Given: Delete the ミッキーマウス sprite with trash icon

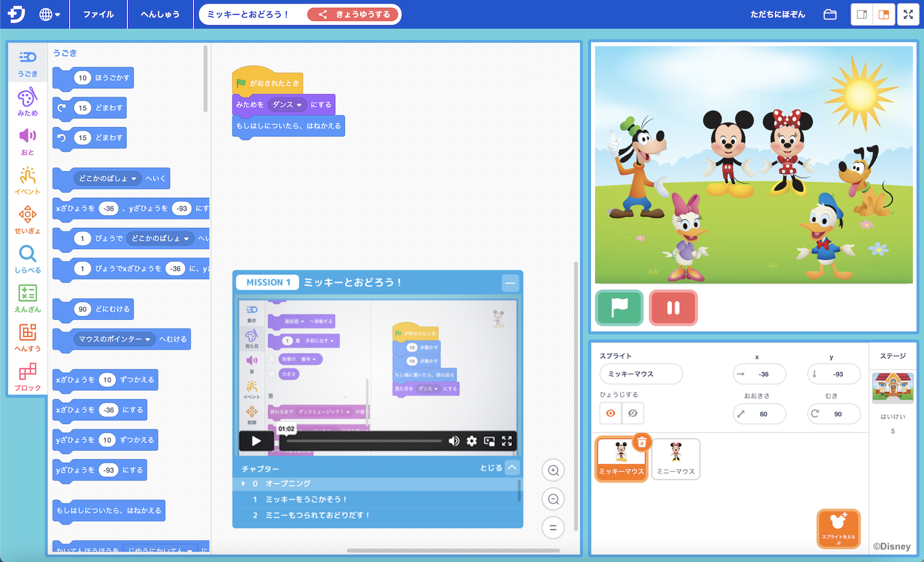Looking at the screenshot, I should coord(642,442).
